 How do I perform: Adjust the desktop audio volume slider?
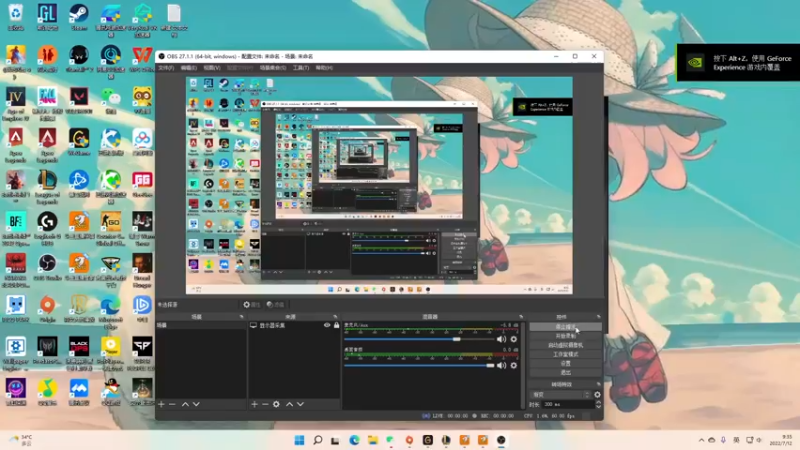click(x=418, y=366)
